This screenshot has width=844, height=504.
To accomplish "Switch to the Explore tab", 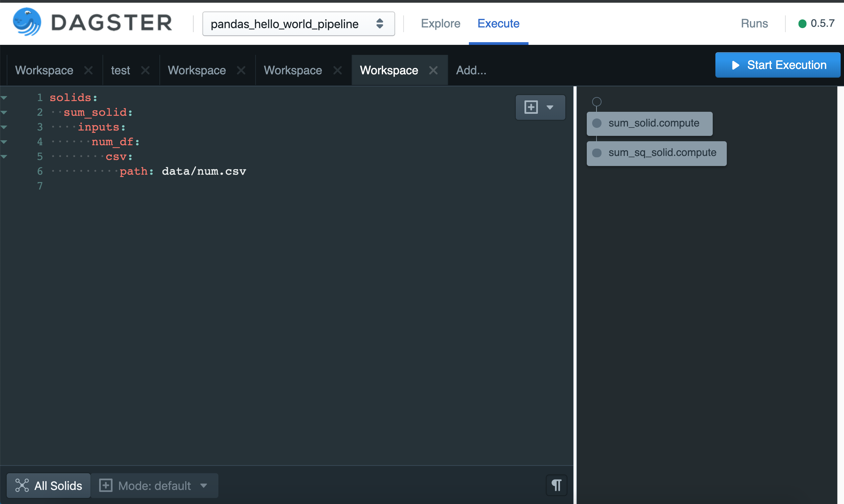I will pos(440,23).
